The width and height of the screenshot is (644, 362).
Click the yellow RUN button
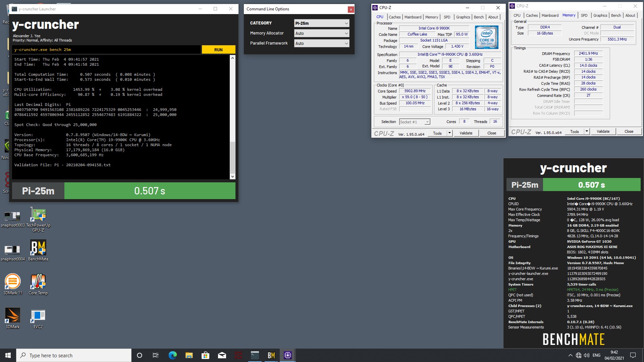pos(218,50)
